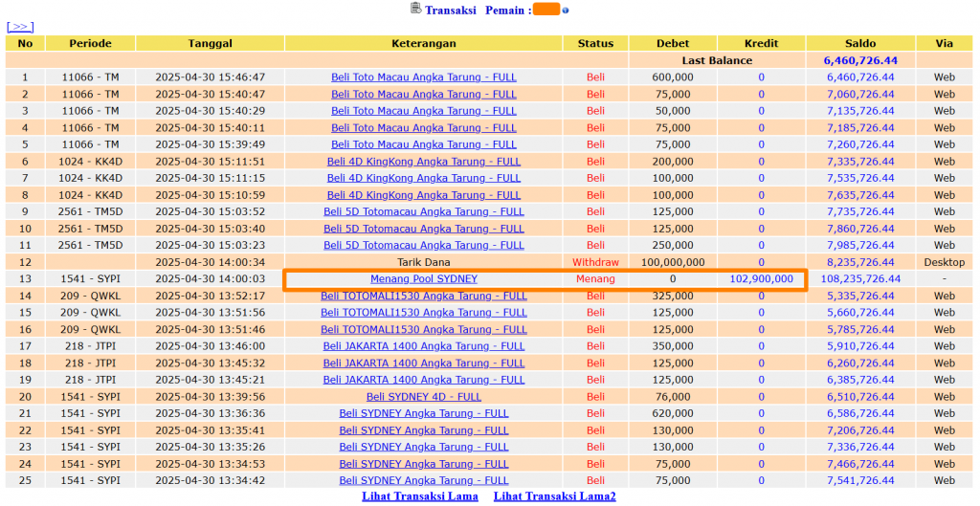Open Beli SYDNEY Angka Tarung link in row 25
The width and height of the screenshot is (980, 506).
[x=424, y=480]
